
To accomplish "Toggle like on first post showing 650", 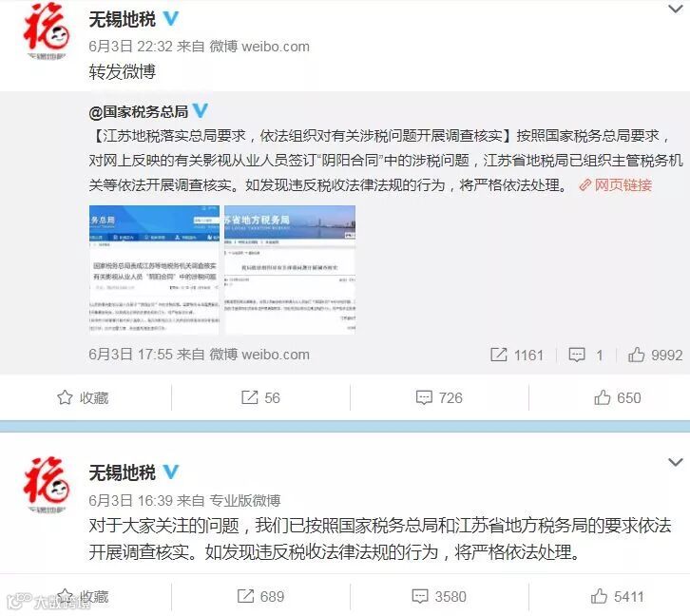I will (618, 397).
